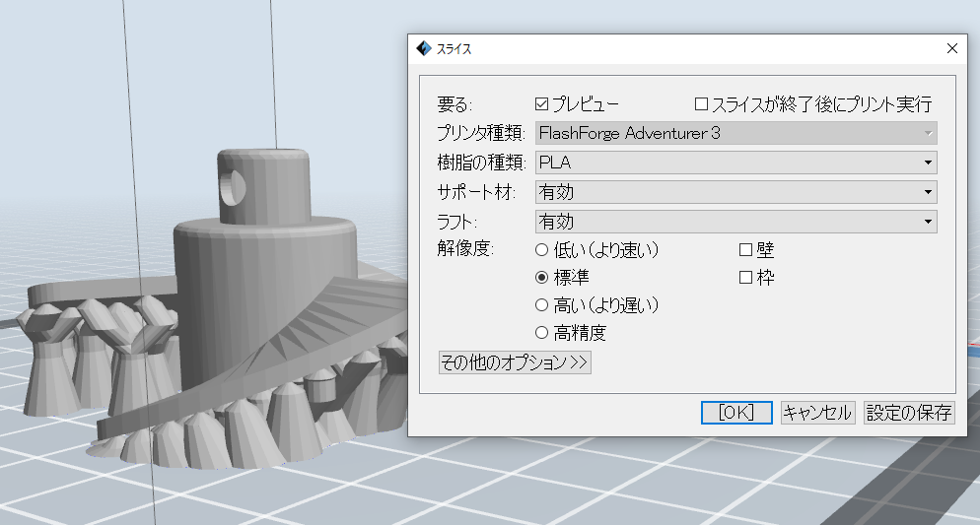Open the ラフト dropdown
Screen dimensions: 980x525
(735, 222)
